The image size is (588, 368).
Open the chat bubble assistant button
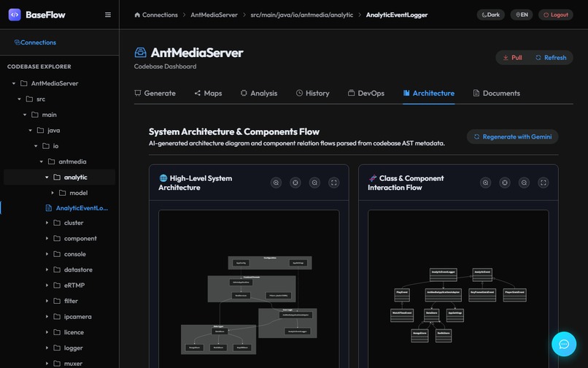(x=564, y=344)
